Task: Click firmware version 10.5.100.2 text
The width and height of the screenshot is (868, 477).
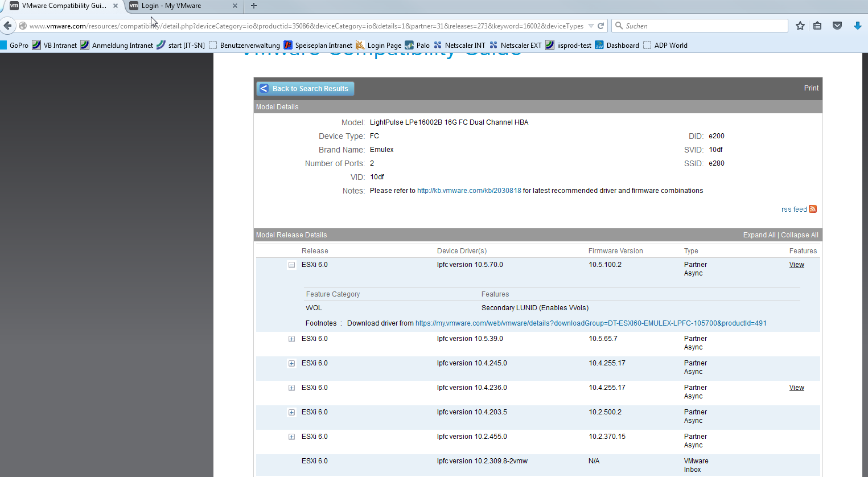Action: (x=605, y=265)
